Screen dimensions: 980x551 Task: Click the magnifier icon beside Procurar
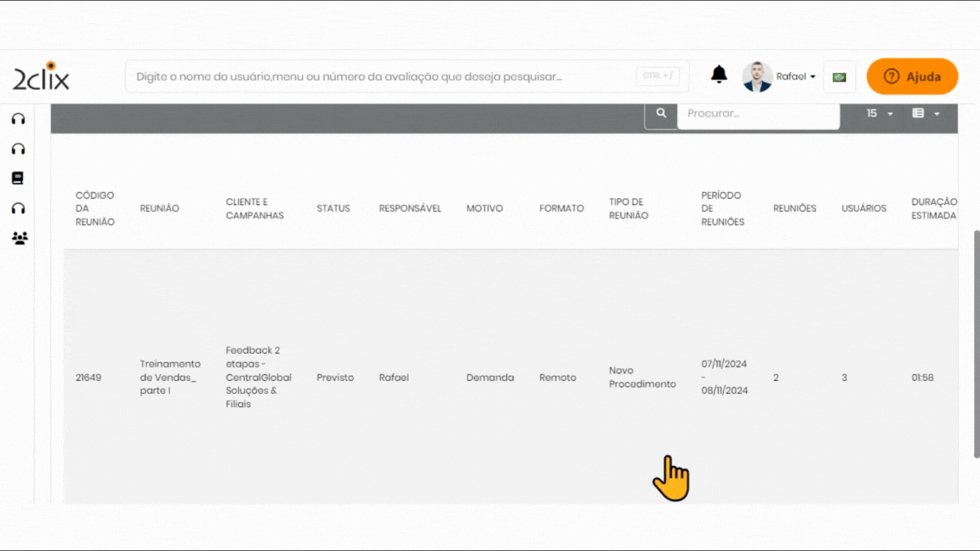click(x=661, y=113)
